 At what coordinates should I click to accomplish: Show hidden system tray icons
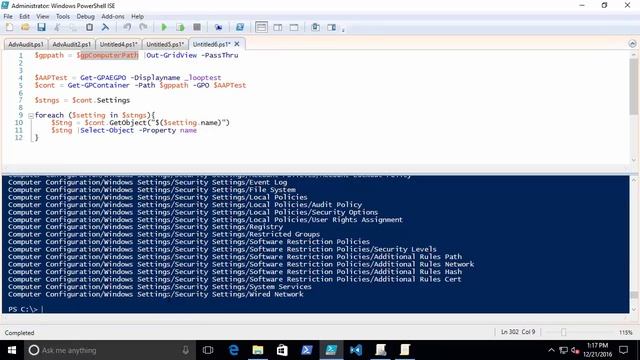[551, 350]
